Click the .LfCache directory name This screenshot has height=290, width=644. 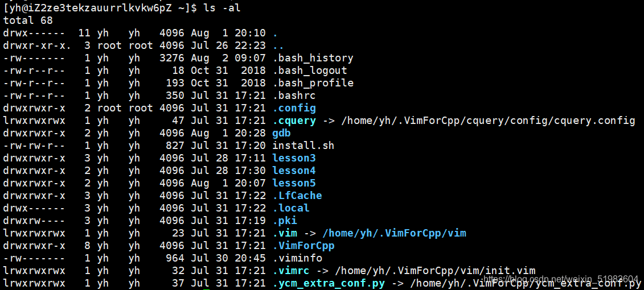(297, 196)
